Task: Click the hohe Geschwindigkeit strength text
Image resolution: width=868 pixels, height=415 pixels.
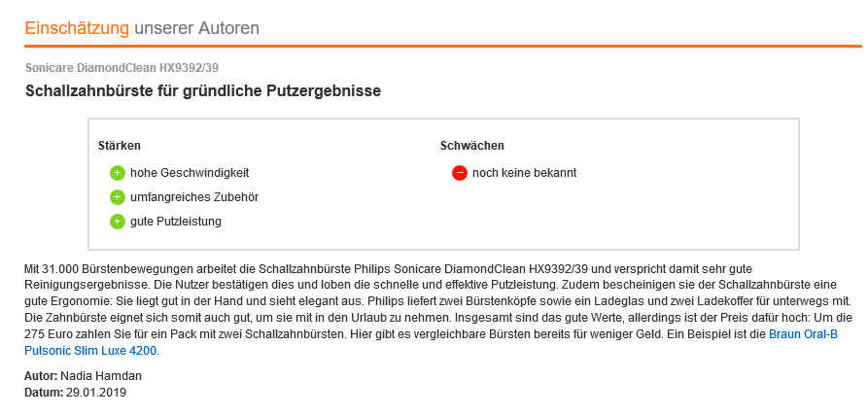Action: point(190,173)
